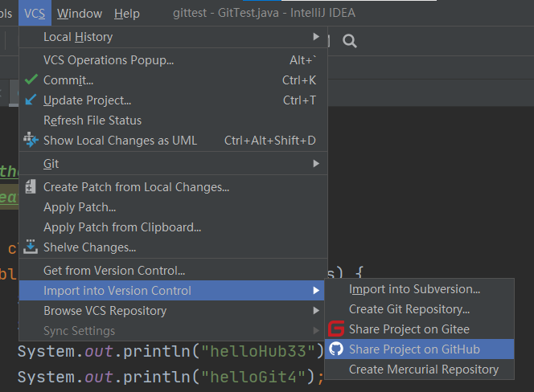Select Share Project on GitHub
The height and width of the screenshot is (392, 534).
tap(420, 349)
